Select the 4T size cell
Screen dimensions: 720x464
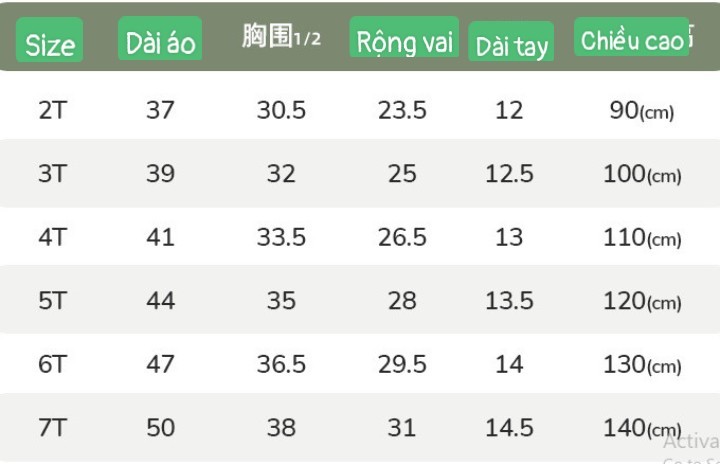point(53,237)
